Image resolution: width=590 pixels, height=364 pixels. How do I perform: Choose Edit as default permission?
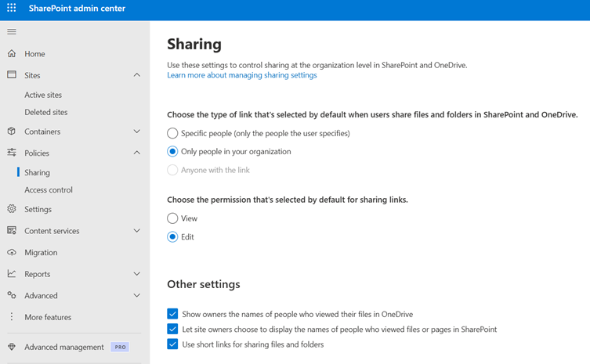[x=172, y=237]
